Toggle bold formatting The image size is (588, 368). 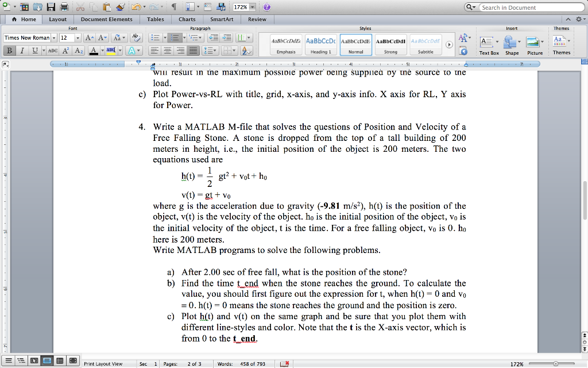click(x=9, y=50)
